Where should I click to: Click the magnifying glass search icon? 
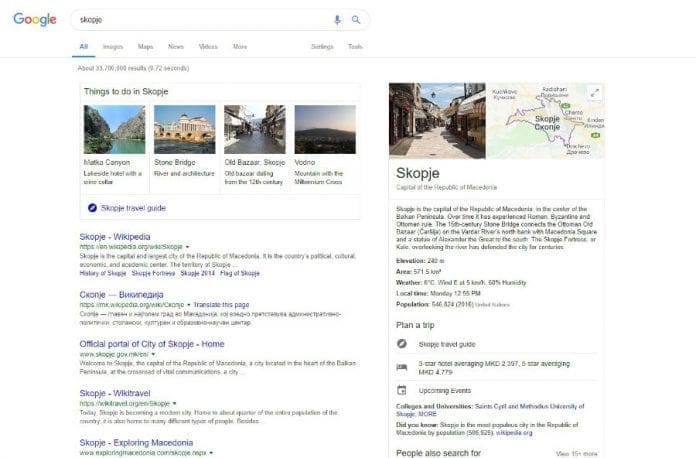(355, 19)
